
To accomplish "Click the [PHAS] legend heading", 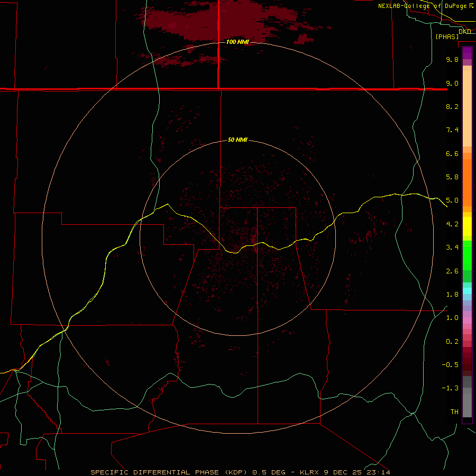I will (x=447, y=36).
